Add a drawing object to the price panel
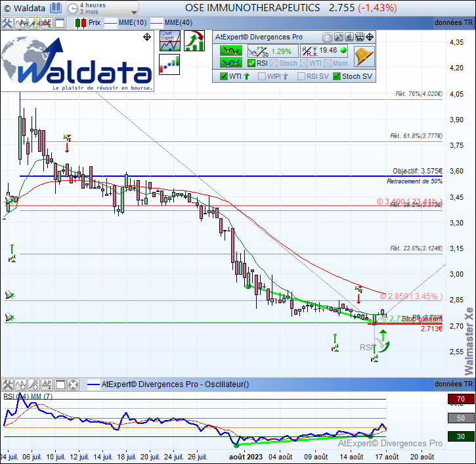476x464 pixels. [x=33, y=23]
